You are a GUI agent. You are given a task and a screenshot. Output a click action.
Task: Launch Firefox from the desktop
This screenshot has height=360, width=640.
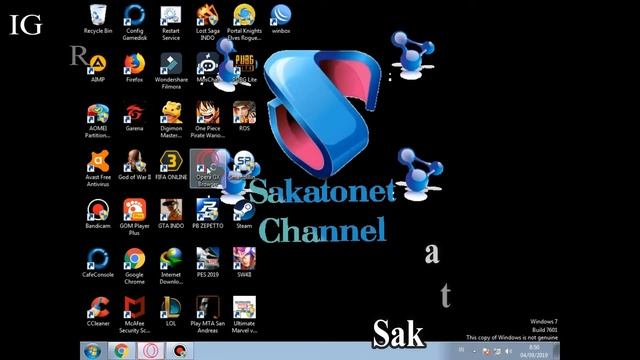(134, 68)
